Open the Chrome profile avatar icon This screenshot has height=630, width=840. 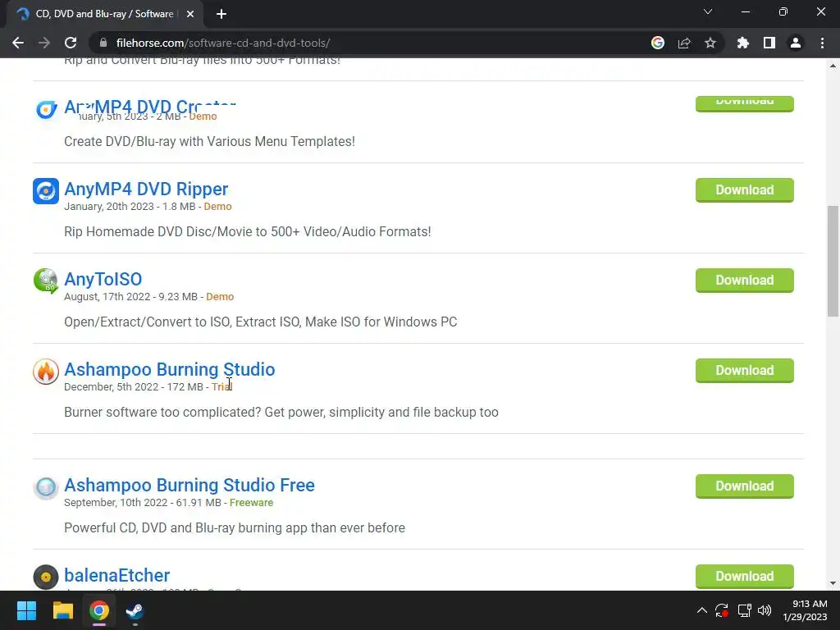(x=796, y=43)
